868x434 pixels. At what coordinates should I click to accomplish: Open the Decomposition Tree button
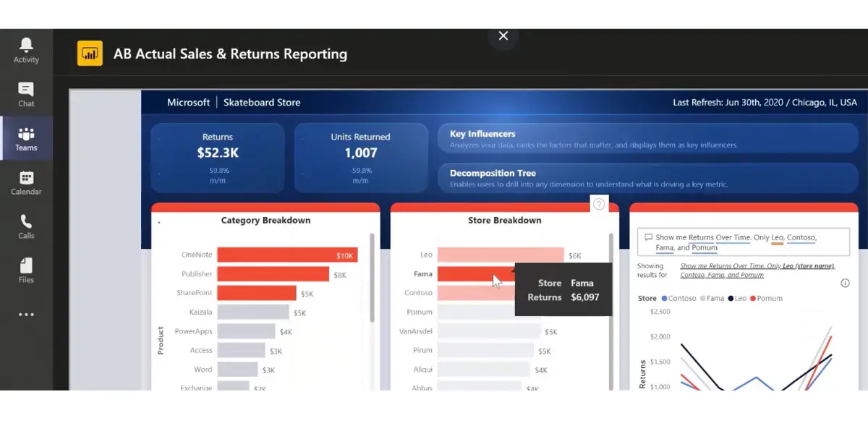click(648, 178)
